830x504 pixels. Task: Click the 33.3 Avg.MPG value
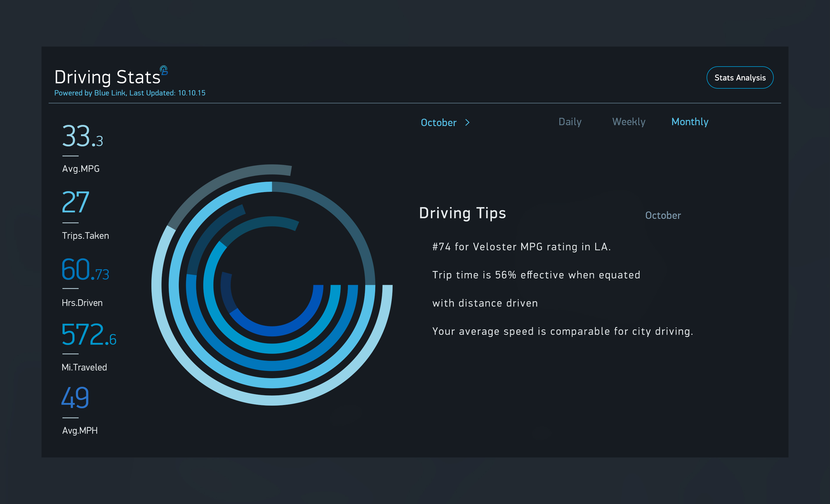pyautogui.click(x=82, y=136)
